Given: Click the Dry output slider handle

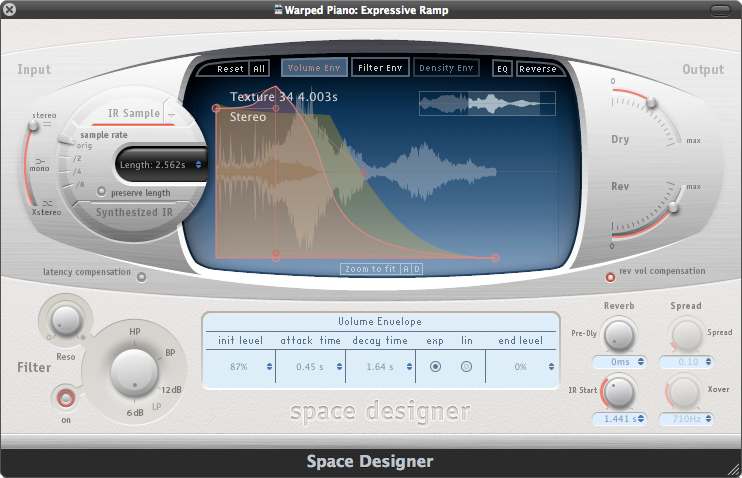Looking at the screenshot, I should pyautogui.click(x=651, y=102).
